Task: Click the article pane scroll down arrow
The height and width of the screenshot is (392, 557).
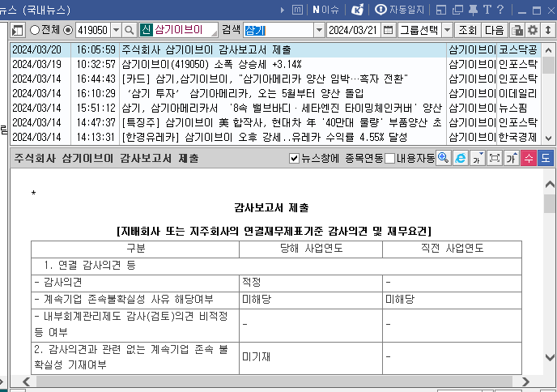Action: click(x=550, y=357)
